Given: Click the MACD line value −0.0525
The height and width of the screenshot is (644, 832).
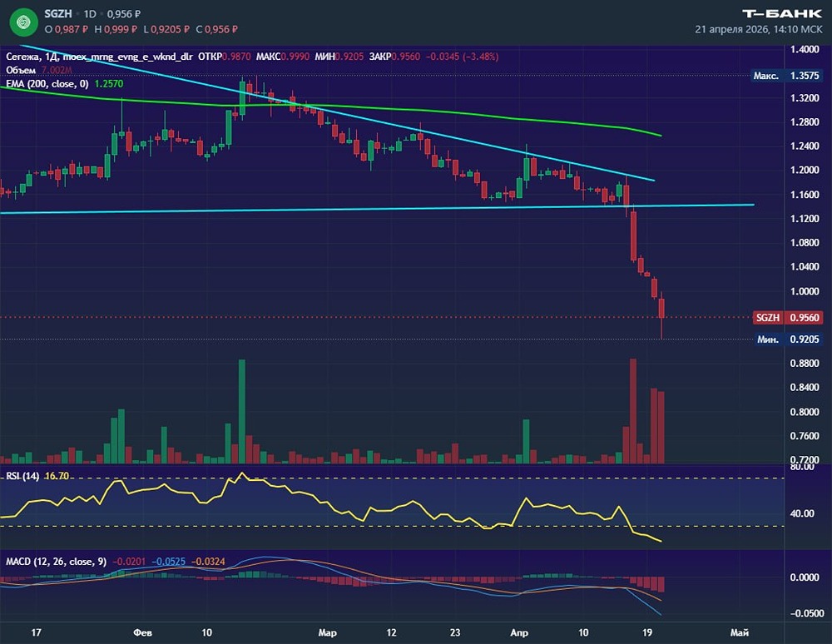Looking at the screenshot, I should [168, 562].
